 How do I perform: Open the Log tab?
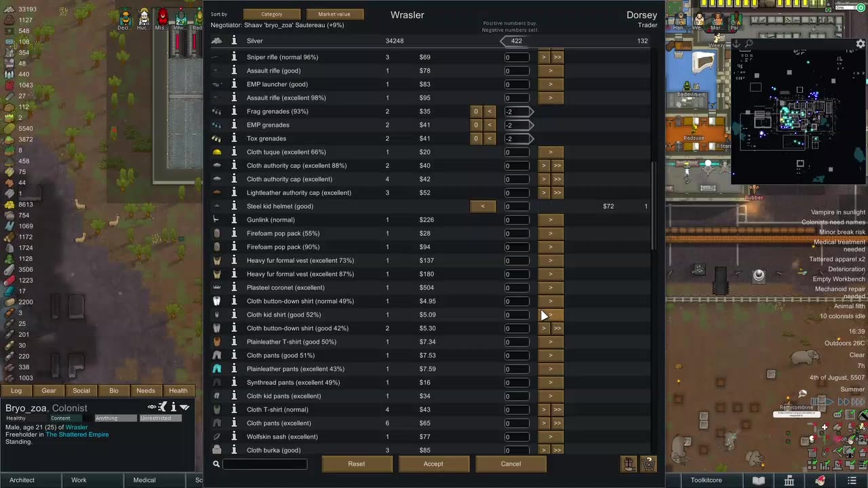[x=16, y=390]
